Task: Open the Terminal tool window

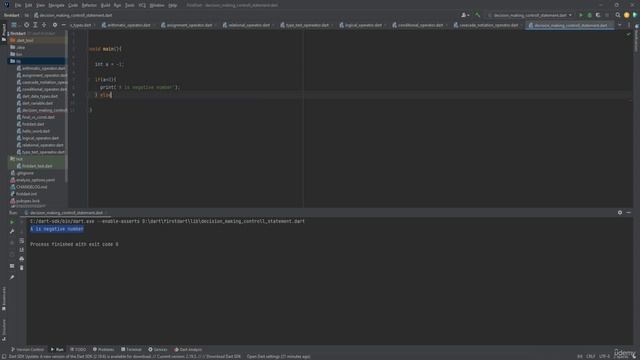Action: 131,349
